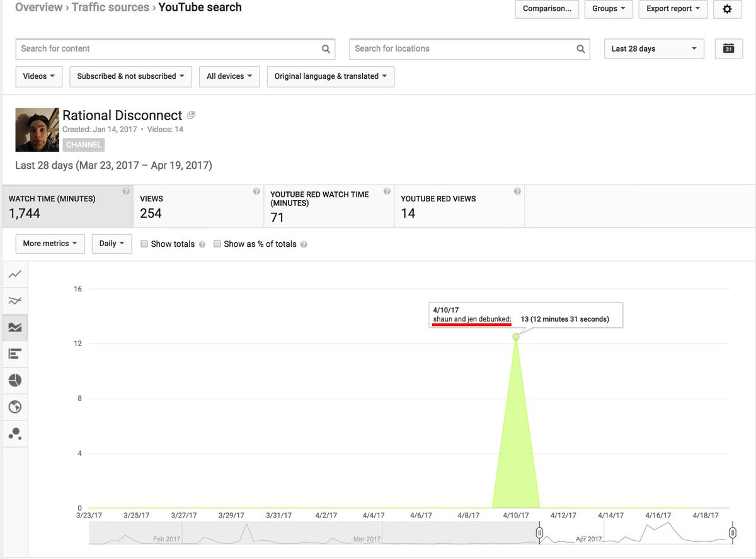Click the CHANNEL label badge
This screenshot has height=559, width=756.
coord(83,144)
